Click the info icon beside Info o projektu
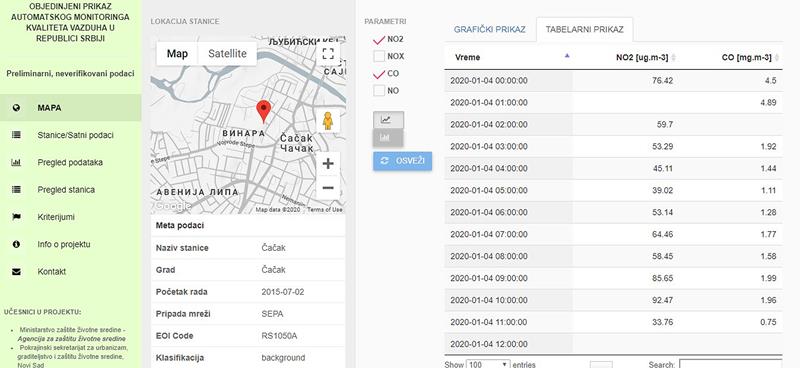Viewport: 800px width, 368px height. pos(16,244)
